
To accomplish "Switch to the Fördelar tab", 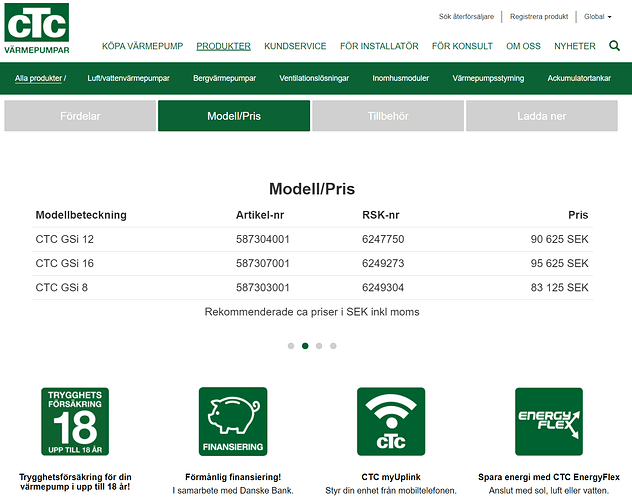I will (x=80, y=116).
